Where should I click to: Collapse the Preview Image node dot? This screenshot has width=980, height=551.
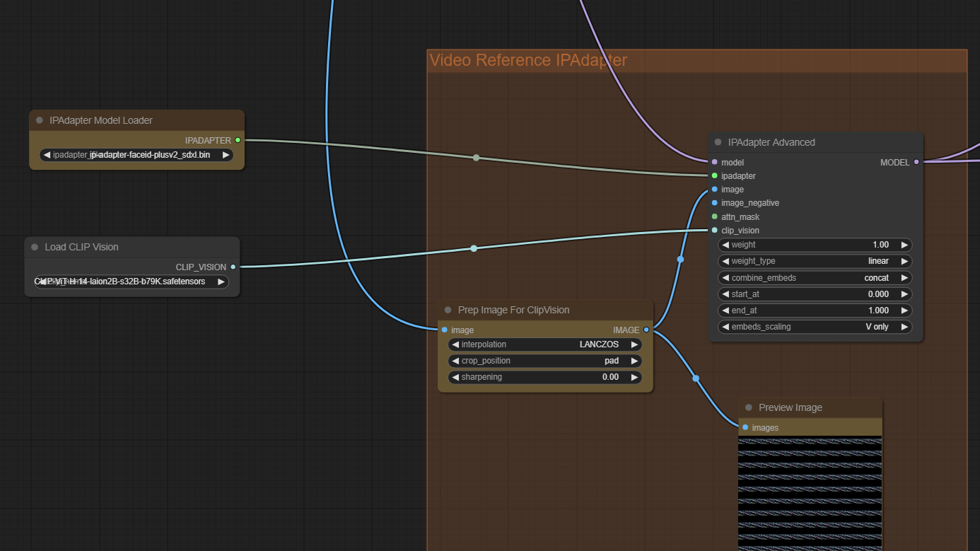[x=748, y=407]
